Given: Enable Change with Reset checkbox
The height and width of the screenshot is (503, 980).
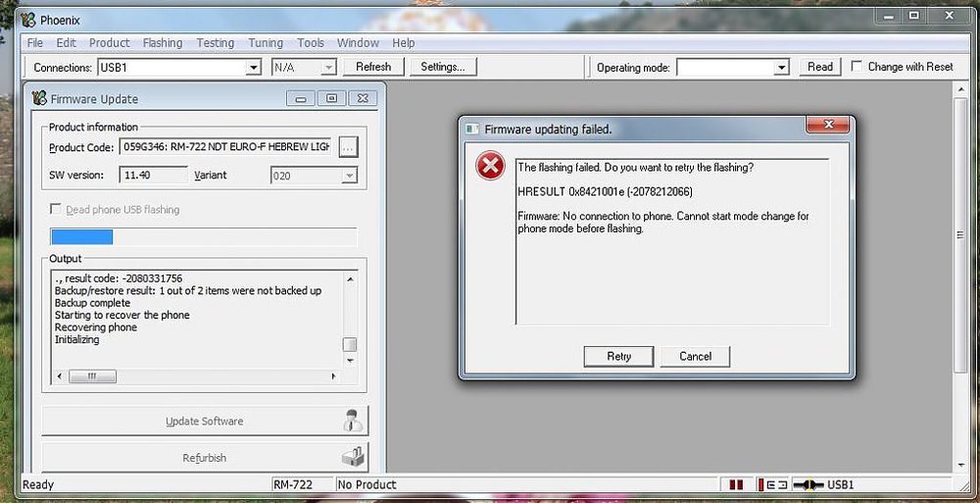Looking at the screenshot, I should coord(857,67).
